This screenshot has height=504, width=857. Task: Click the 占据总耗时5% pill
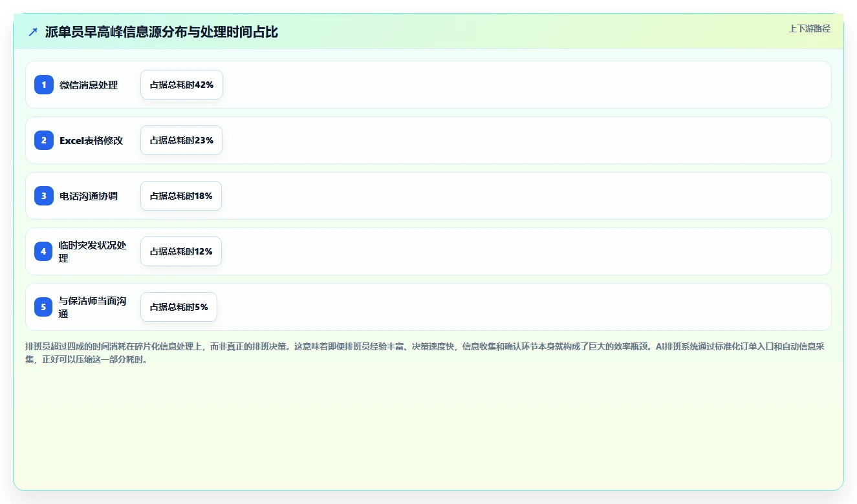point(179,307)
